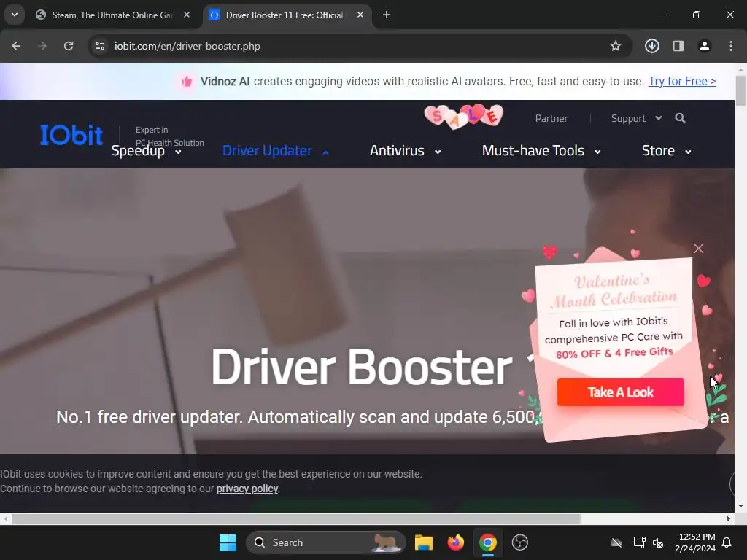
Task: Close the Driver Booster tab
Action: [360, 15]
